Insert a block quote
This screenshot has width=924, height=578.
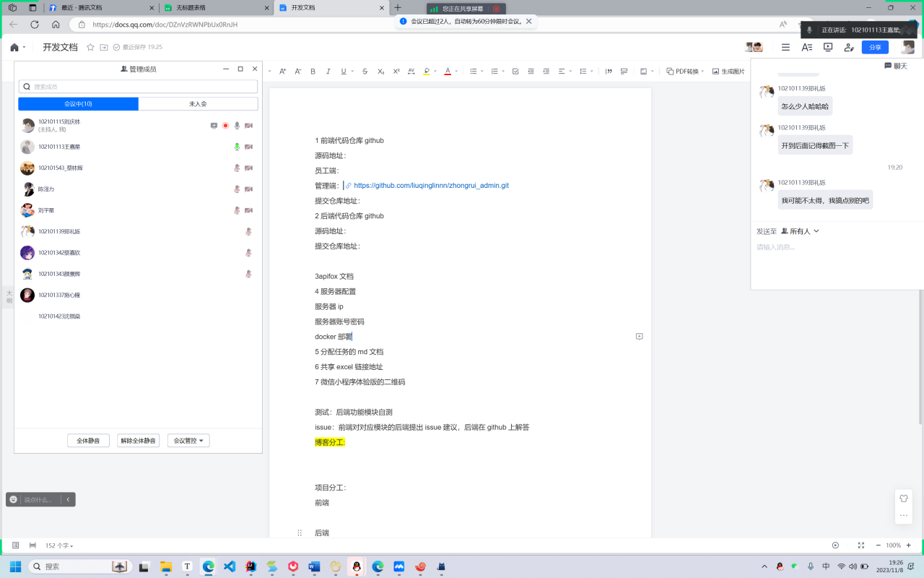609,71
